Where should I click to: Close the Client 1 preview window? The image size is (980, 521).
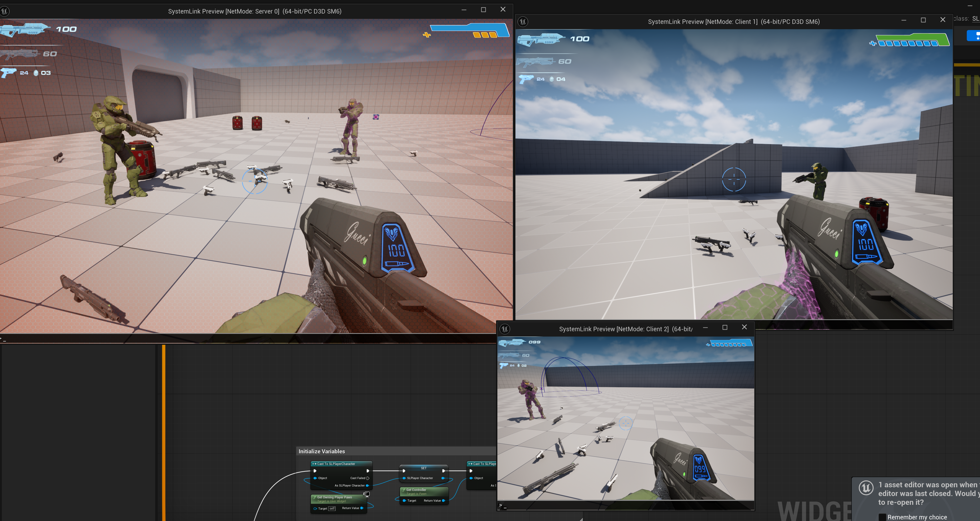click(x=943, y=20)
